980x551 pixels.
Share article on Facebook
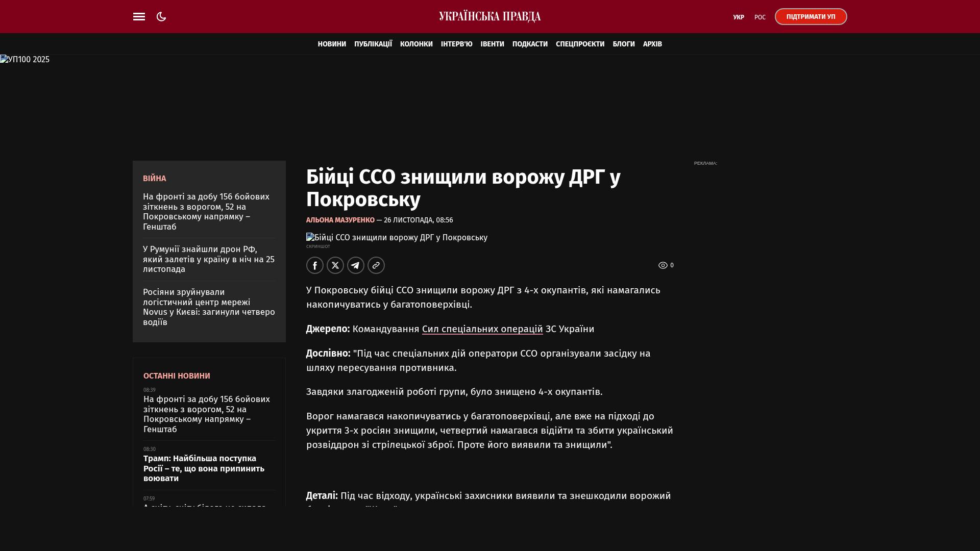pos(315,265)
